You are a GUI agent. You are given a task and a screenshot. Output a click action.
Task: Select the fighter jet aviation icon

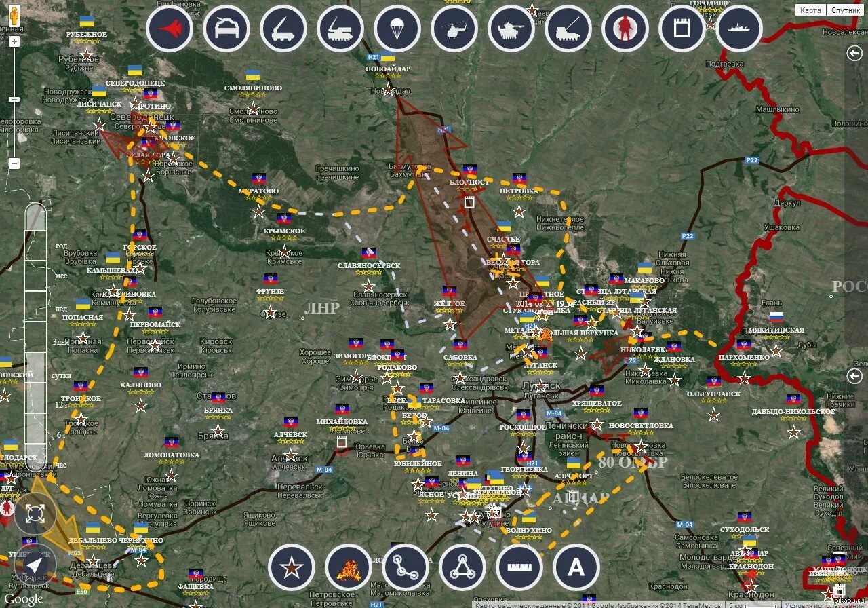click(x=170, y=28)
